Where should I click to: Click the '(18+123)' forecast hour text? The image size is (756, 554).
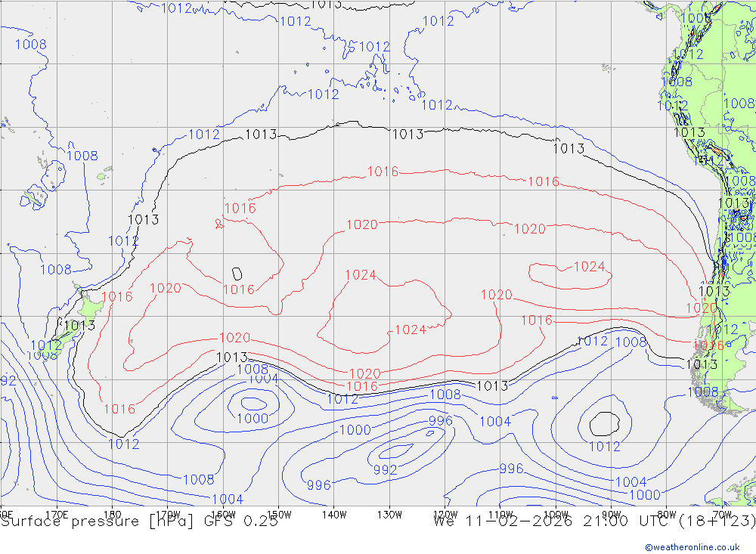[x=717, y=522]
